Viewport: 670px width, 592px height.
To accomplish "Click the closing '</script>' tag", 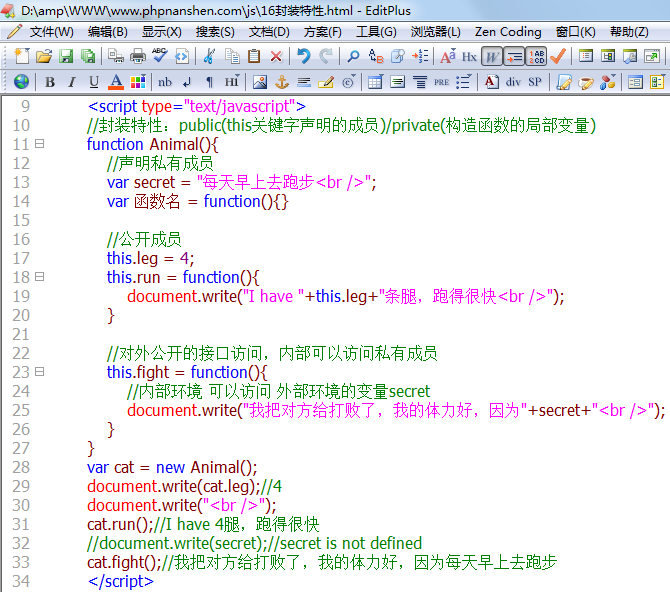I will 120,581.
